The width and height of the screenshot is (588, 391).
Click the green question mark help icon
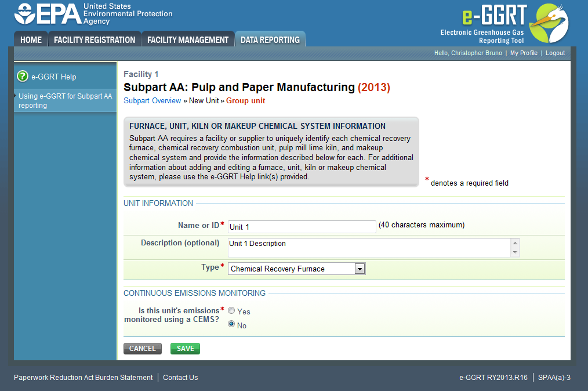pyautogui.click(x=21, y=76)
